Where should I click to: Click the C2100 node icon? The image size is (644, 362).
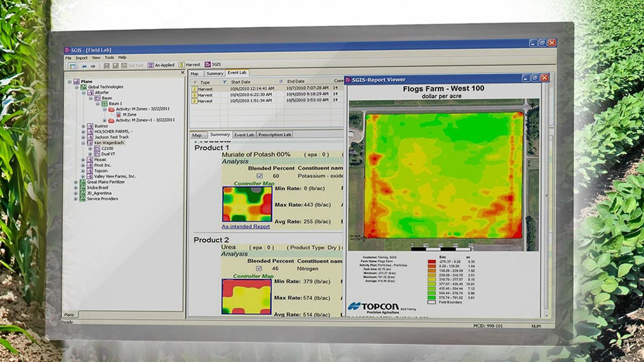97,148
